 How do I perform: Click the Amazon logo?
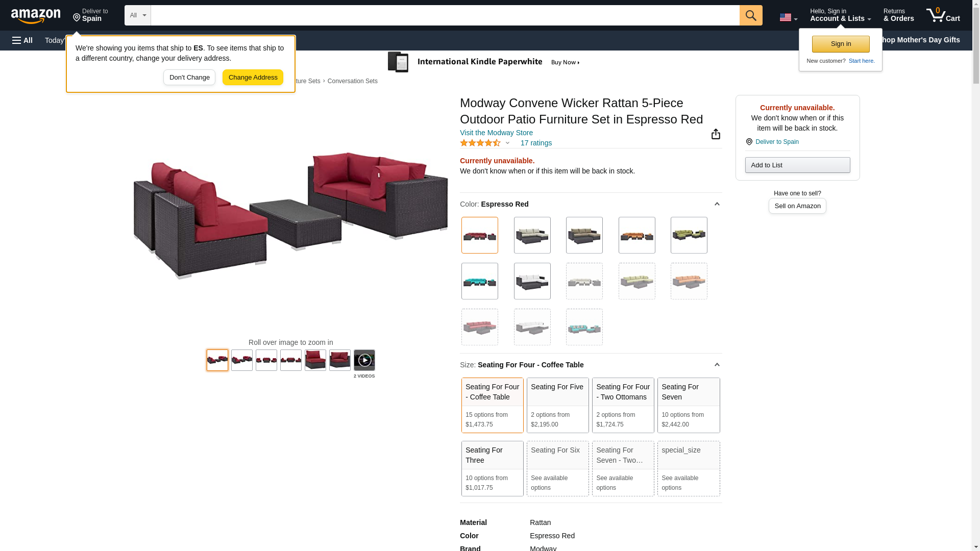(x=36, y=16)
